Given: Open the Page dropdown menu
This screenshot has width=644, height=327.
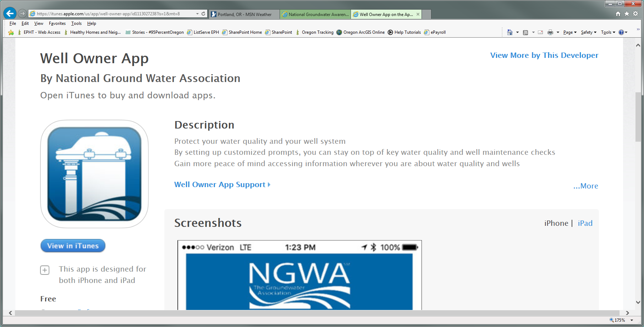Looking at the screenshot, I should click(x=570, y=32).
